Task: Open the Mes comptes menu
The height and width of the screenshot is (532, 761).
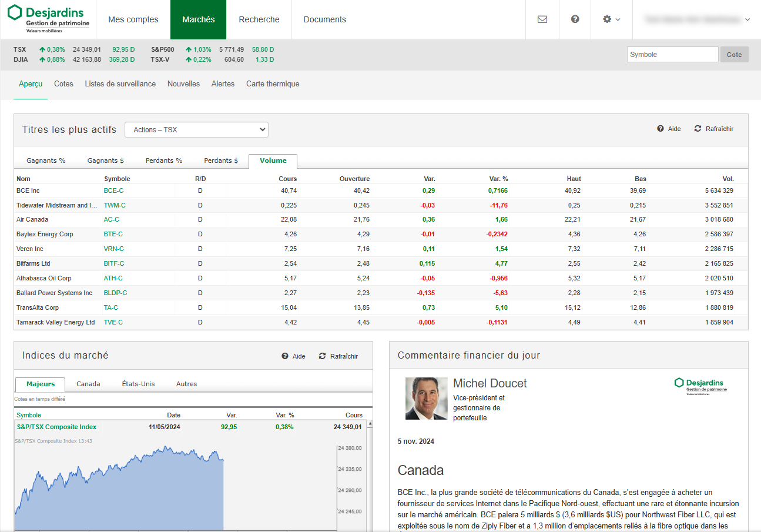Action: [x=133, y=19]
